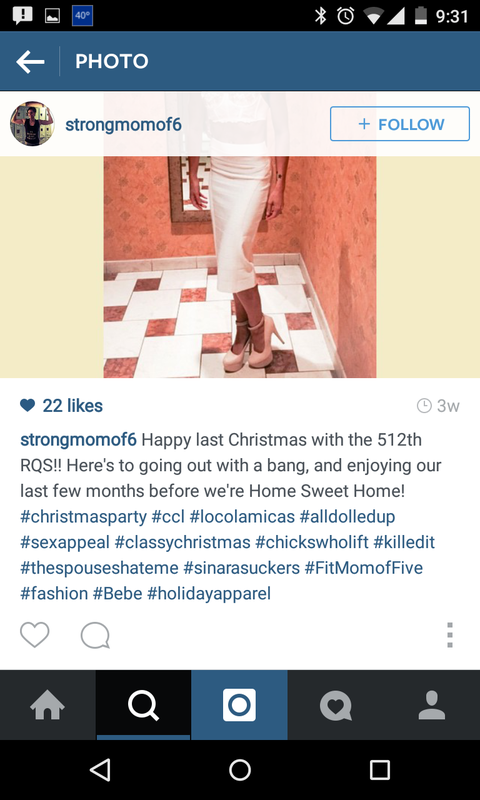Tap the strongmomof6 username in the caption

(79, 440)
